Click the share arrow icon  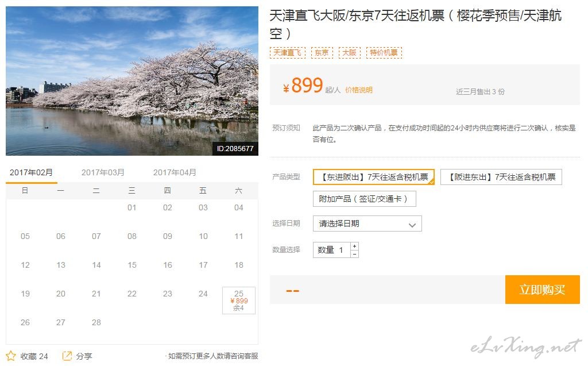[67, 356]
